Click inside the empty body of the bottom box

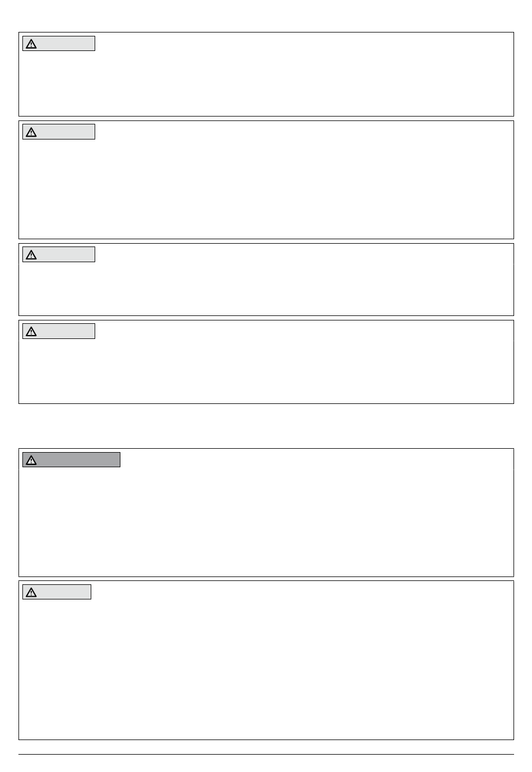[266, 669]
